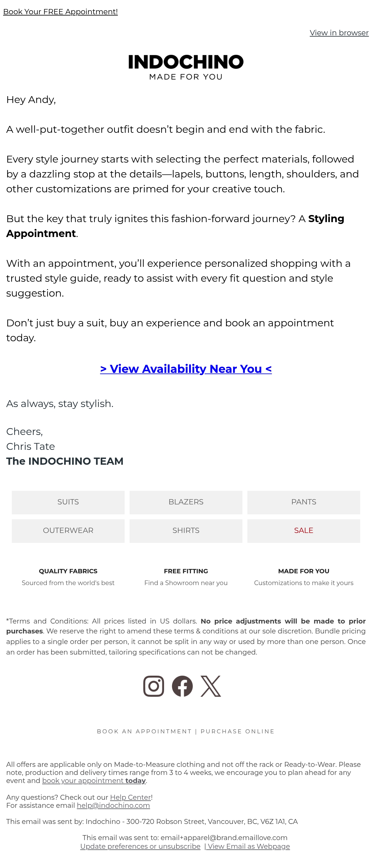Click Book Your FREE Appointment link
The image size is (372, 868).
60,12
